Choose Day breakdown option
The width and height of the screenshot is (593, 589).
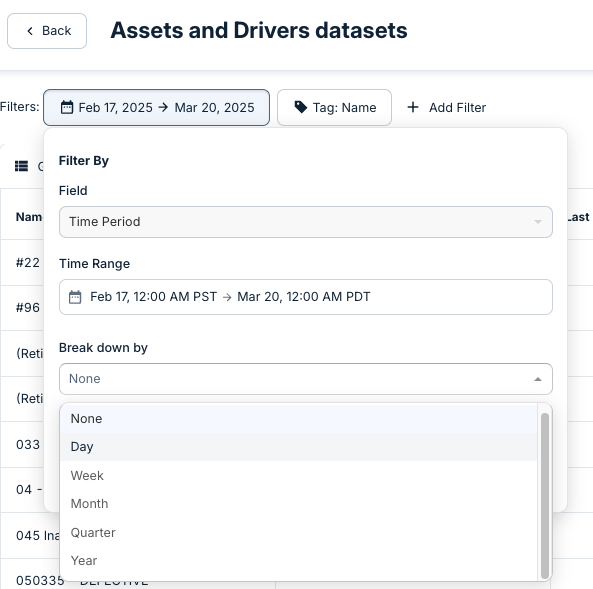tap(298, 447)
